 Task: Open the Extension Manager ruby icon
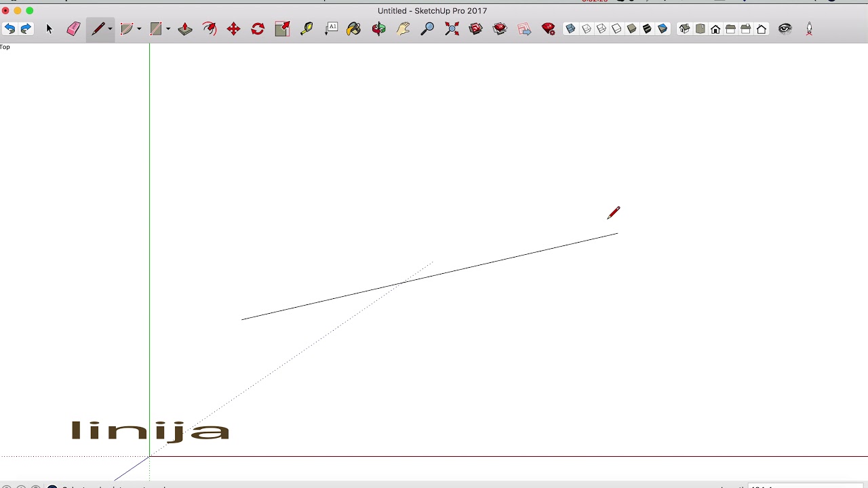pos(549,28)
